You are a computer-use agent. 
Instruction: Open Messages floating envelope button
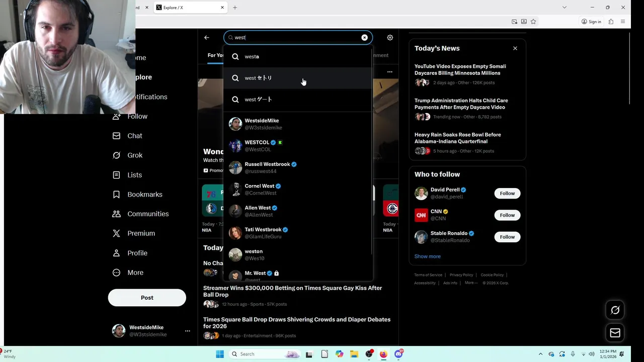click(x=615, y=333)
